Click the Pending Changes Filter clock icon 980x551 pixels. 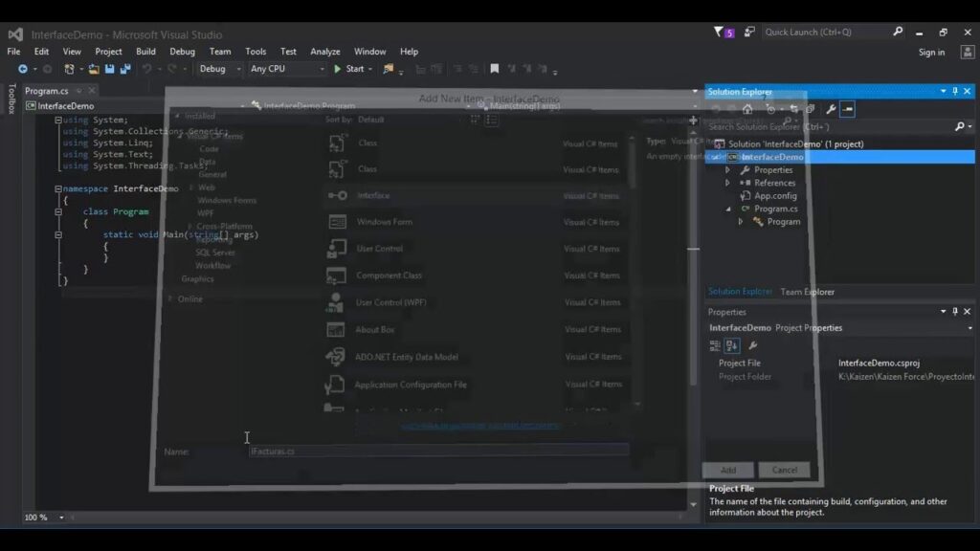(x=770, y=109)
